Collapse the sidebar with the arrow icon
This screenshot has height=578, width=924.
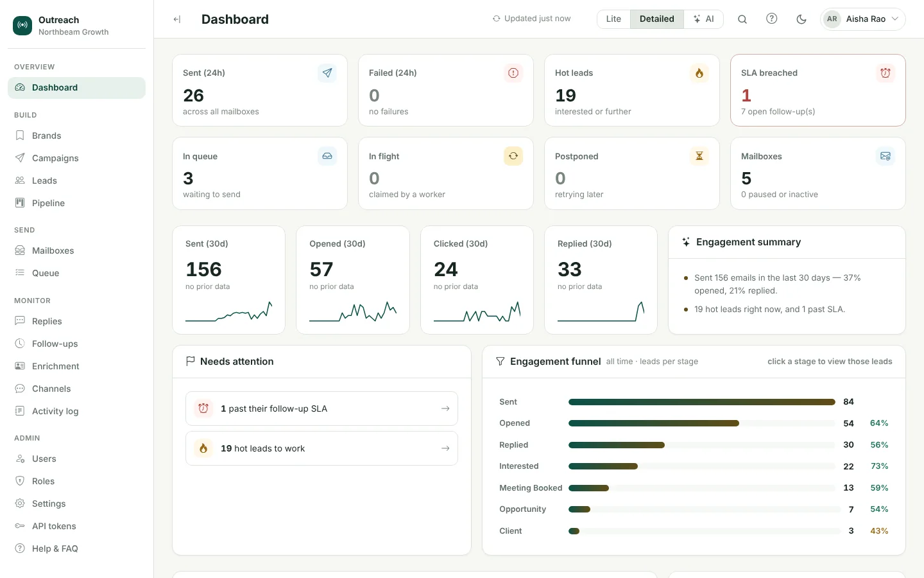tap(176, 19)
